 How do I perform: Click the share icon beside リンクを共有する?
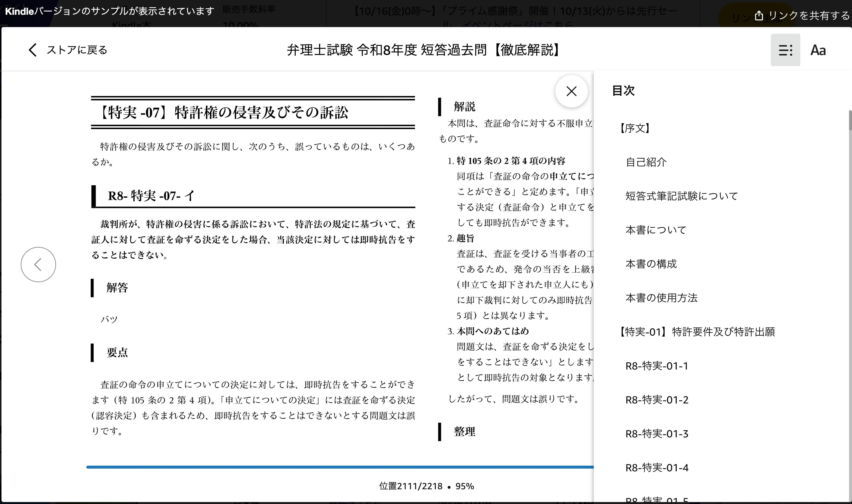pyautogui.click(x=759, y=15)
